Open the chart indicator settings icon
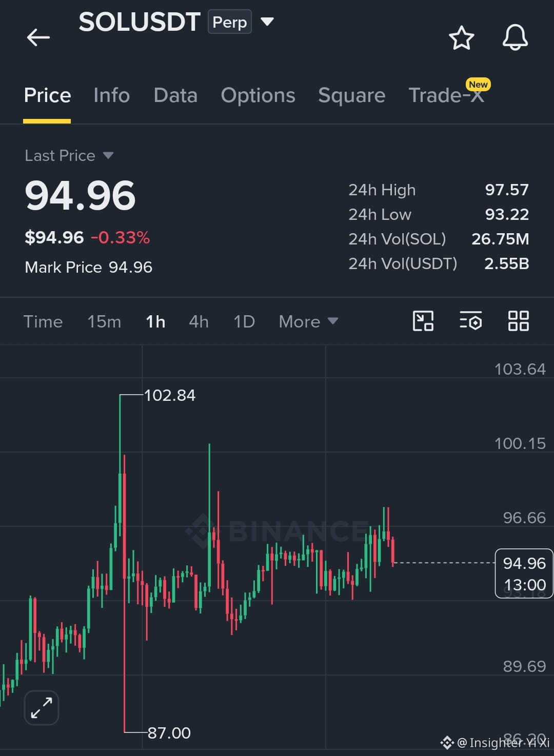 point(470,321)
